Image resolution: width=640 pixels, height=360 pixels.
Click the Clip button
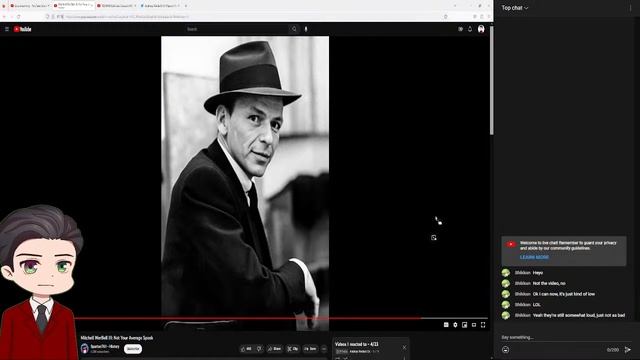(292, 349)
